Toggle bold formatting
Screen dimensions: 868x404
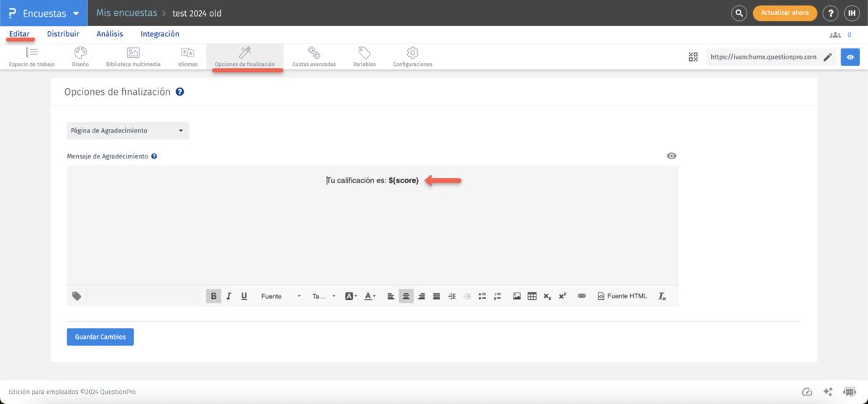pyautogui.click(x=213, y=296)
